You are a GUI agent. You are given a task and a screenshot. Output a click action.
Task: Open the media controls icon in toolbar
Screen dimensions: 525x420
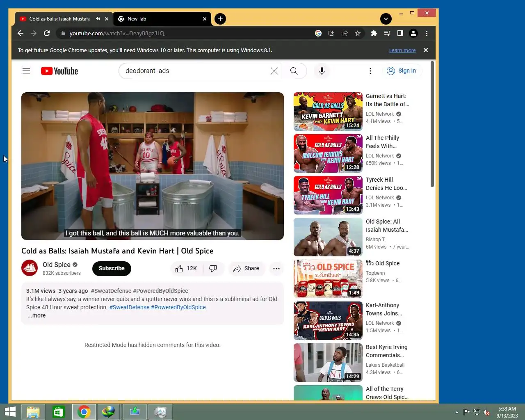[387, 33]
